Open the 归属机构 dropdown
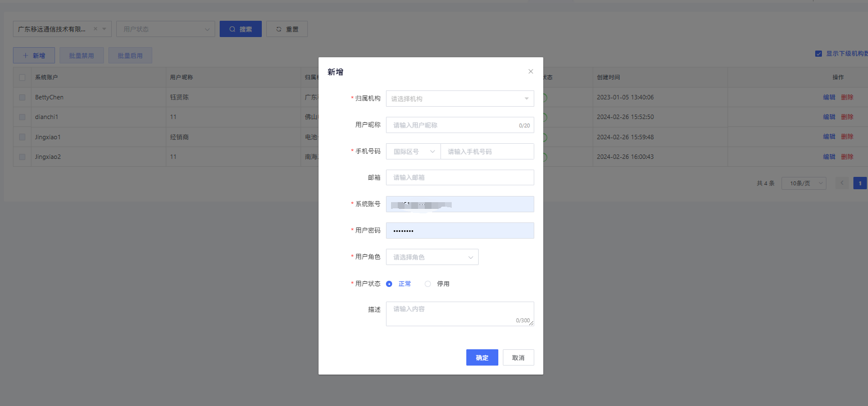 [460, 99]
